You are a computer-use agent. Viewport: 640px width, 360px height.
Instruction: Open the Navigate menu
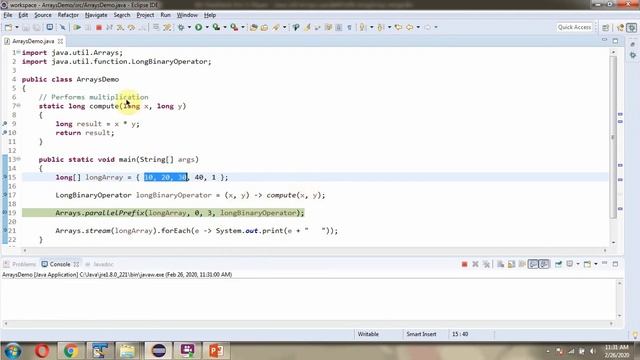pyautogui.click(x=96, y=15)
